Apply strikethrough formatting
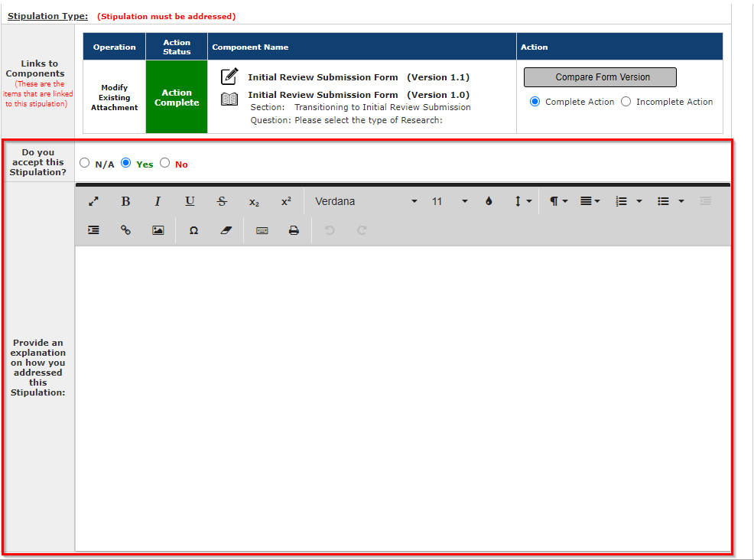The height and width of the screenshot is (560, 754). pos(222,201)
